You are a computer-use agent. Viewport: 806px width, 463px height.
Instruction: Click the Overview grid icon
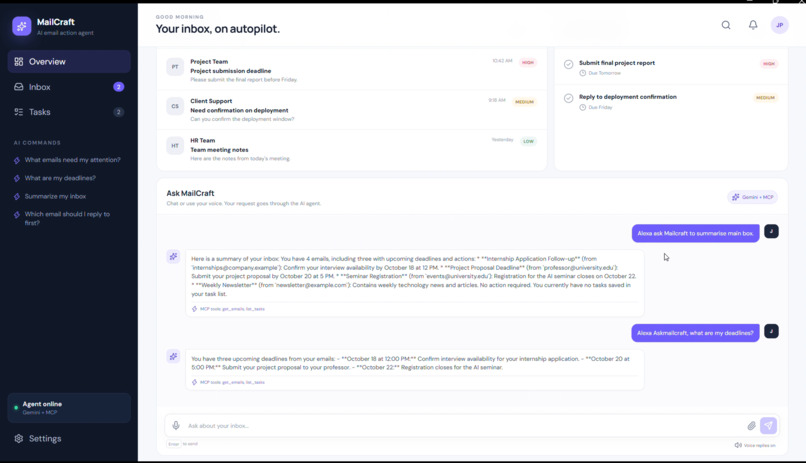coord(19,62)
